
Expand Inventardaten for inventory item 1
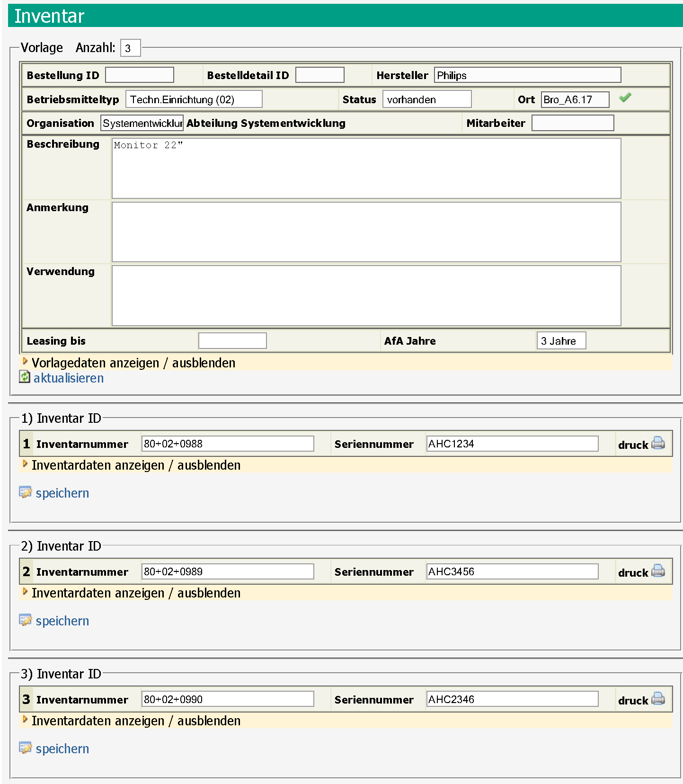(135, 465)
